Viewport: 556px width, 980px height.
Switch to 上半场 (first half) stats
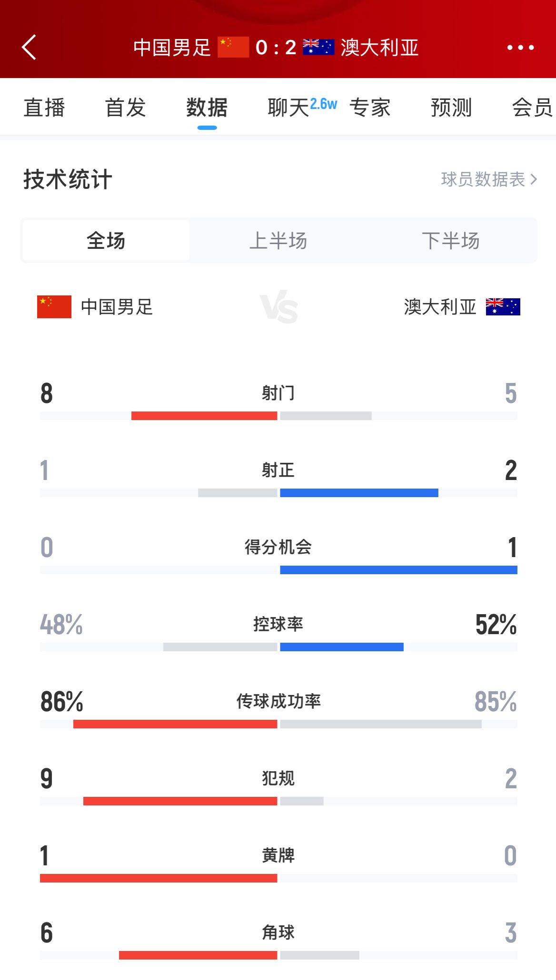[x=278, y=240]
